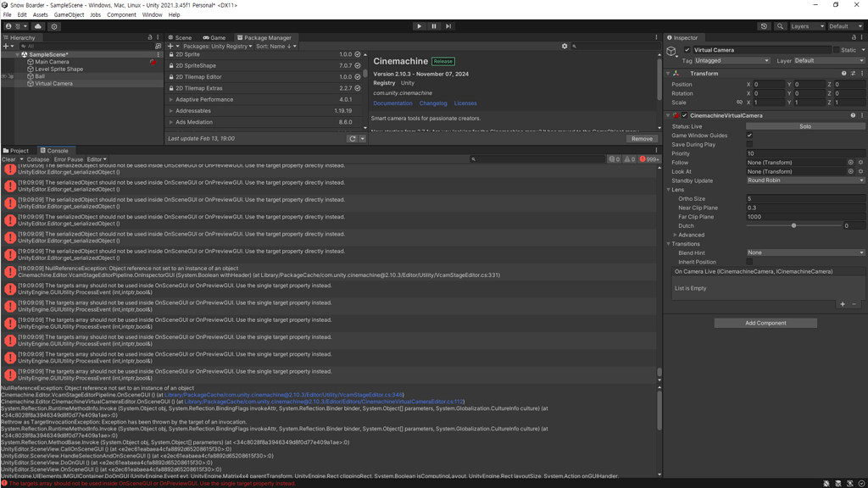Viewport: 868px width, 488px height.
Task: Open the GameObject menu
Action: click(x=70, y=15)
